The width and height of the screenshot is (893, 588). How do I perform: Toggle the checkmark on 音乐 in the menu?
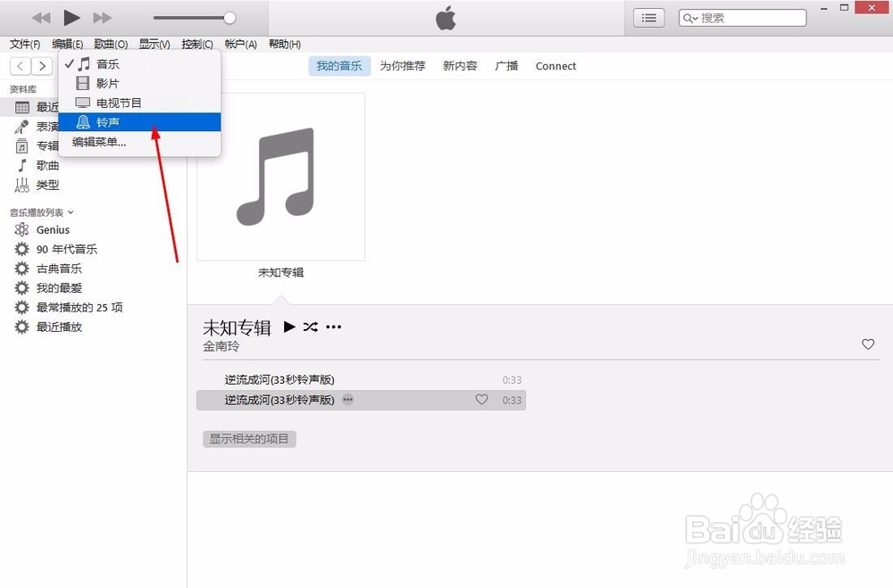(x=70, y=63)
